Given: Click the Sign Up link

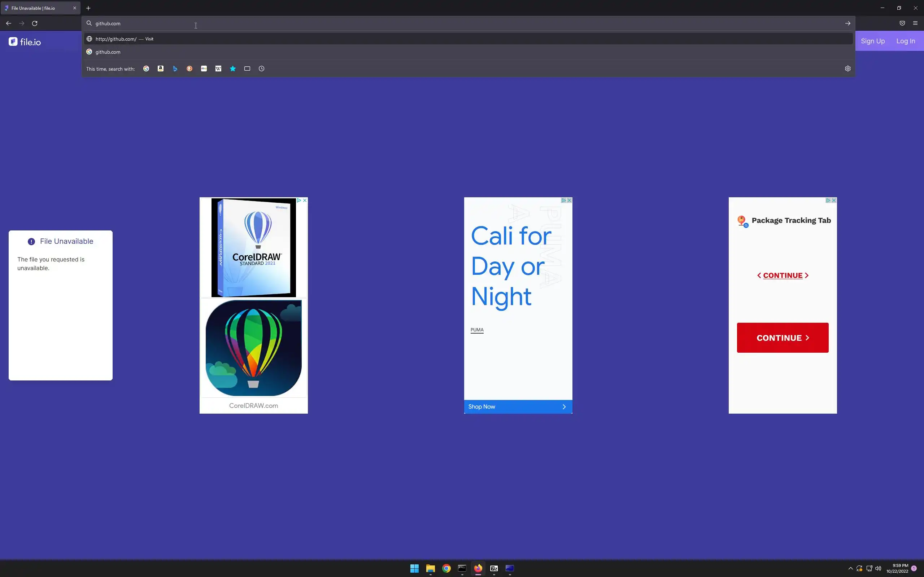Looking at the screenshot, I should [x=872, y=41].
